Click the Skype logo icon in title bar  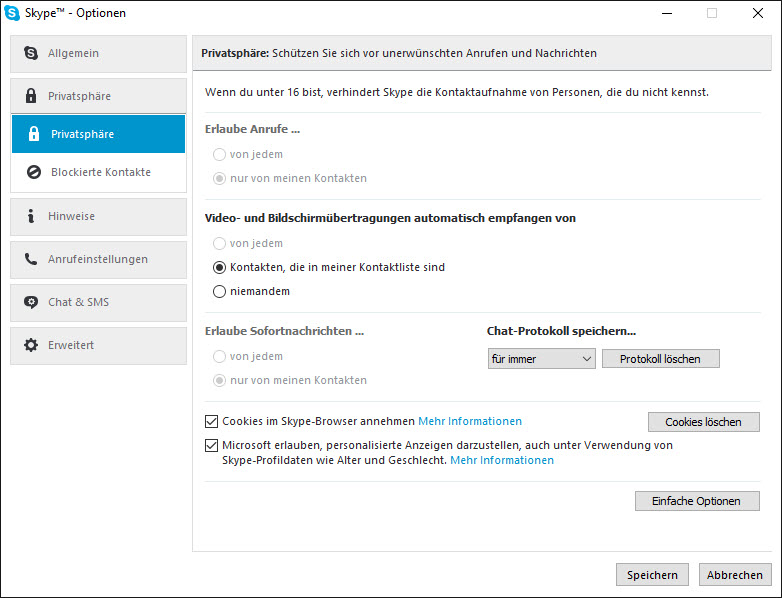(12, 13)
